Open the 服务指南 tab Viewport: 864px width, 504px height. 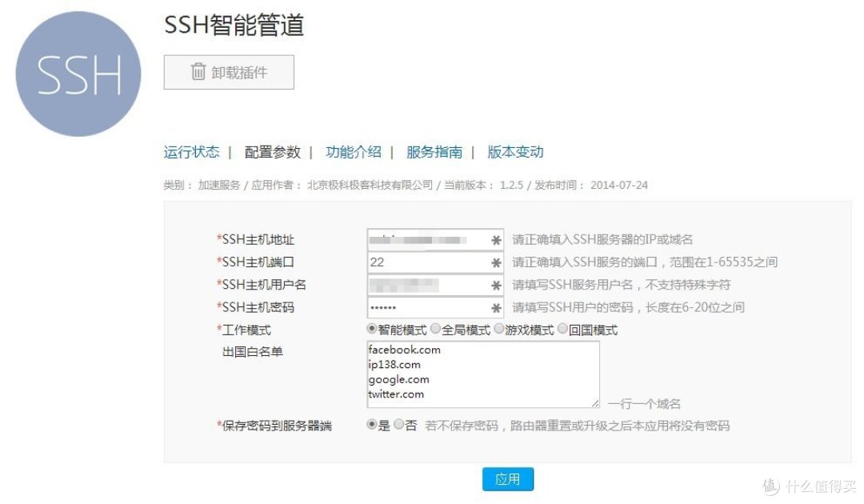coord(434,152)
